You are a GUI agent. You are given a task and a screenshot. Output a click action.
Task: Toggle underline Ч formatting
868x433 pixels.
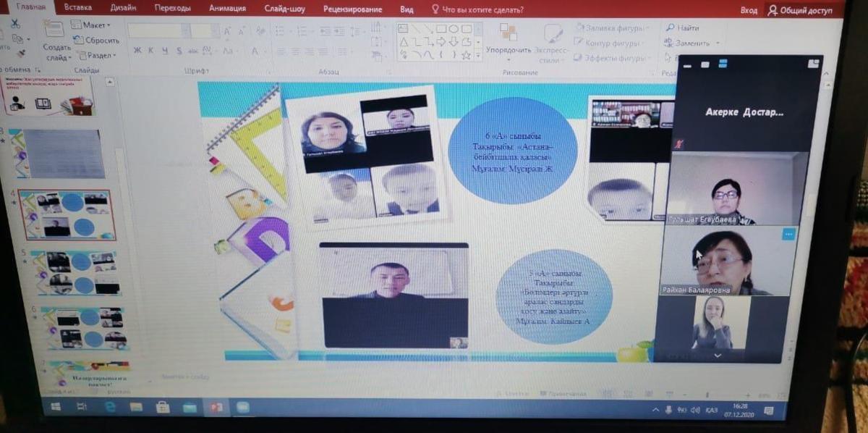pyautogui.click(x=166, y=51)
